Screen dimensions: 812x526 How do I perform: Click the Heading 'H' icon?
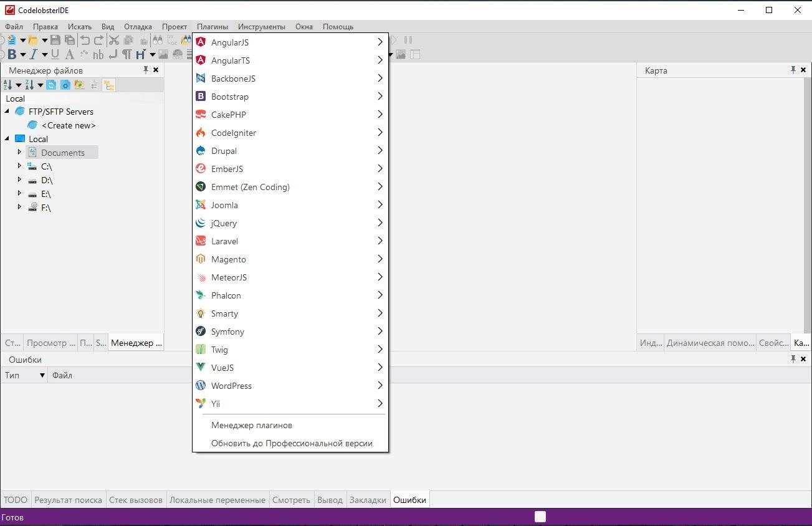[x=141, y=54]
